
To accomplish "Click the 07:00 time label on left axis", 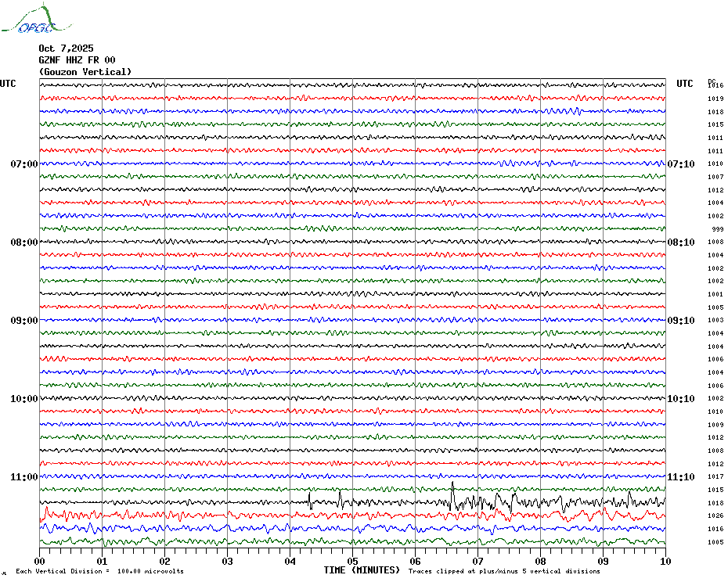I will [23, 163].
